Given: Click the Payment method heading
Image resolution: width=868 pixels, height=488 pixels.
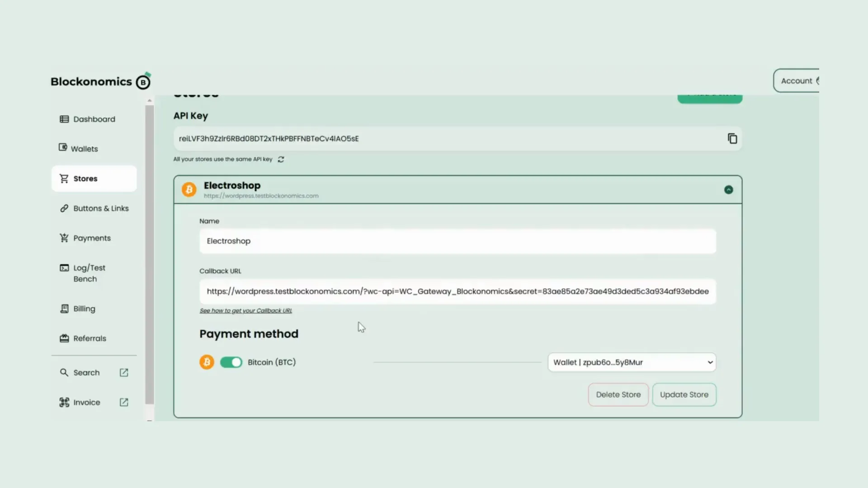Looking at the screenshot, I should click(x=249, y=334).
